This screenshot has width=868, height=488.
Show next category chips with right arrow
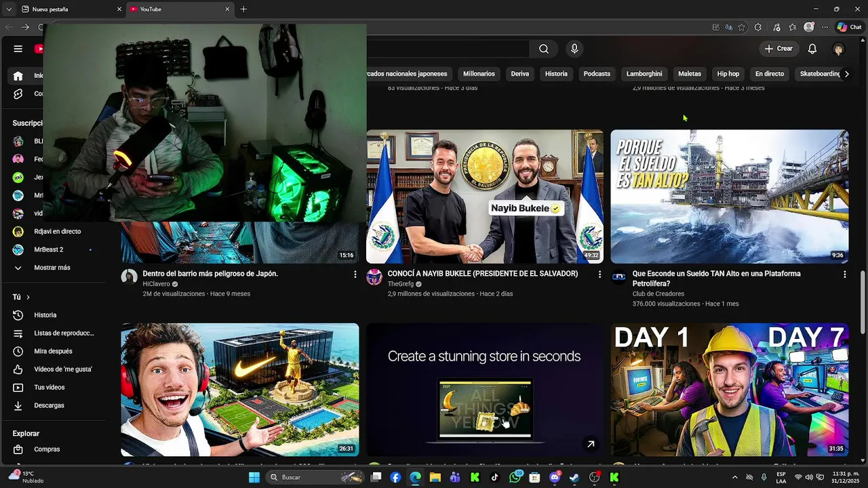coord(846,74)
